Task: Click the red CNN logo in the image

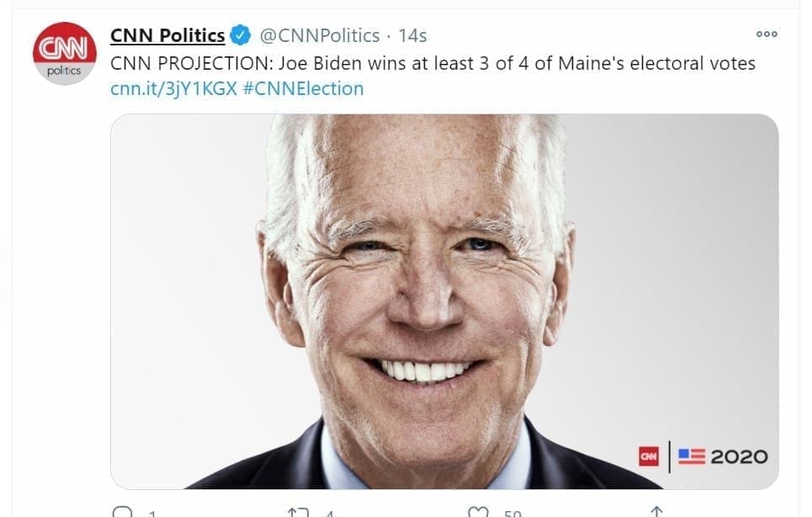Action: [648, 456]
